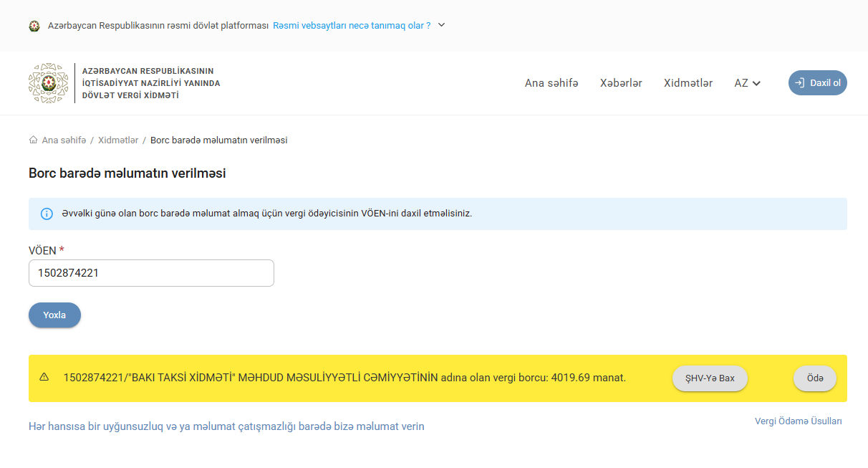Focus the VÖEN input field
This screenshot has height=468, width=868.
(x=151, y=273)
